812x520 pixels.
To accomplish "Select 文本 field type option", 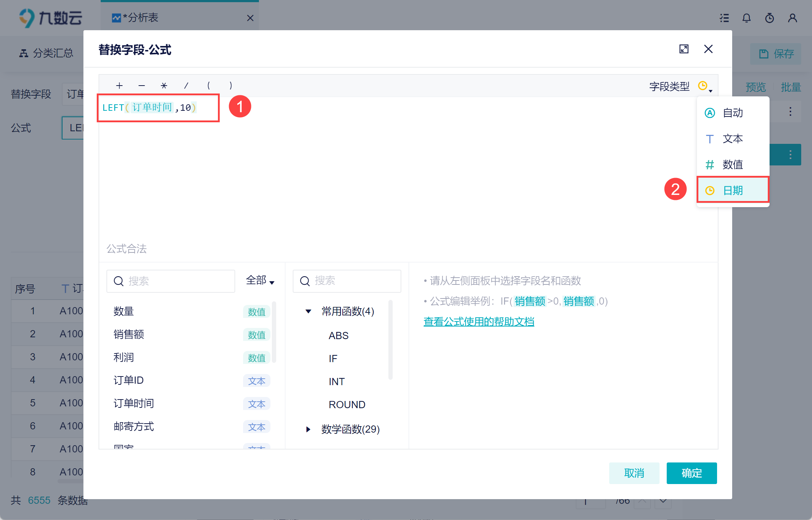I will 733,139.
